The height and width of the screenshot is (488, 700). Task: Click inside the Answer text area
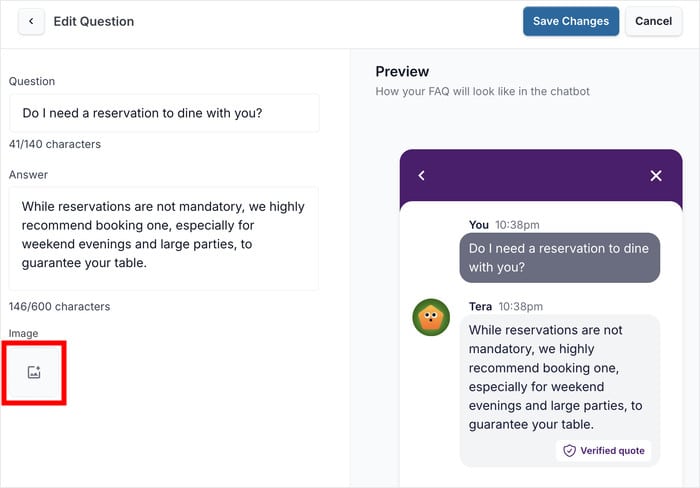coord(163,238)
